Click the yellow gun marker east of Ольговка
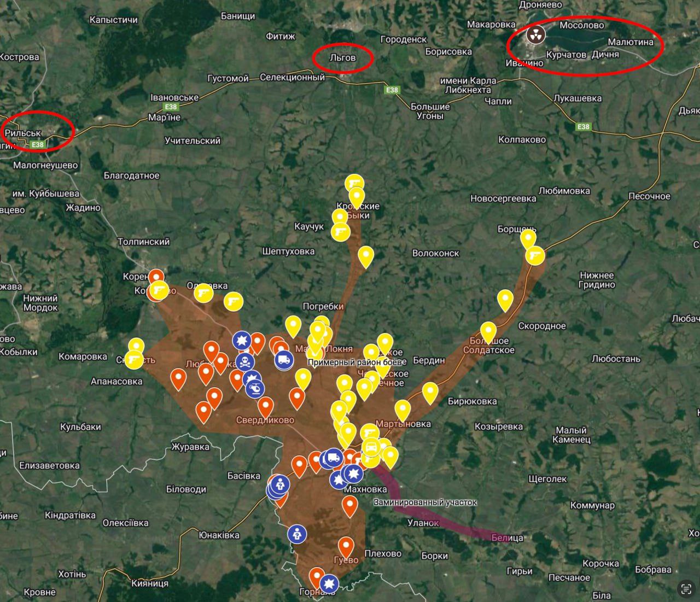The image size is (700, 602). coord(233,301)
